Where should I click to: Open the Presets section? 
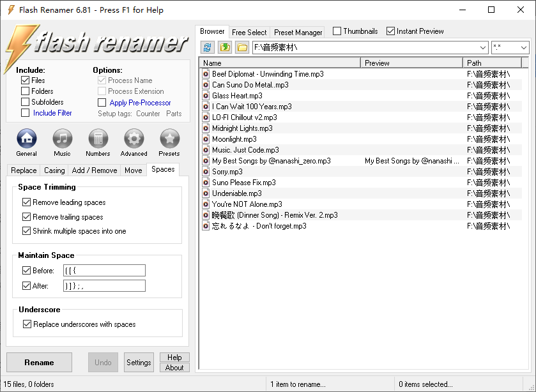(x=169, y=142)
